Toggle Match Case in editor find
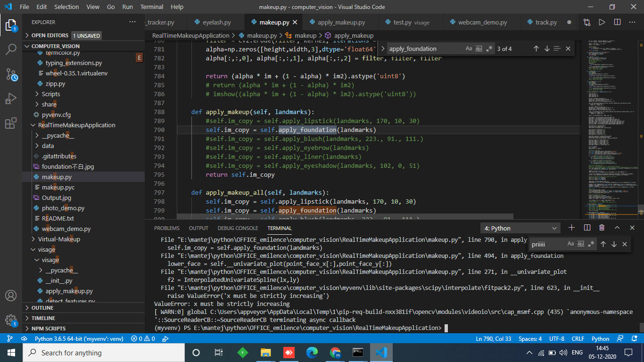The width and height of the screenshot is (644, 362). tap(469, 49)
